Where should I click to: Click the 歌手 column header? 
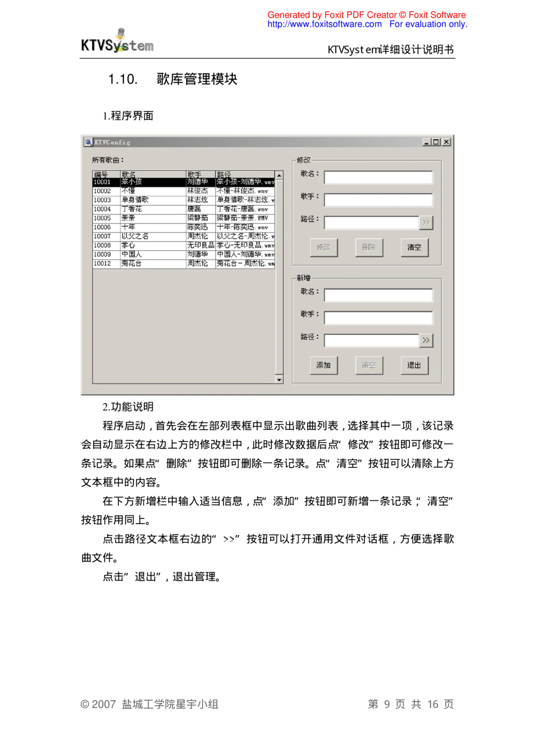[x=200, y=175]
